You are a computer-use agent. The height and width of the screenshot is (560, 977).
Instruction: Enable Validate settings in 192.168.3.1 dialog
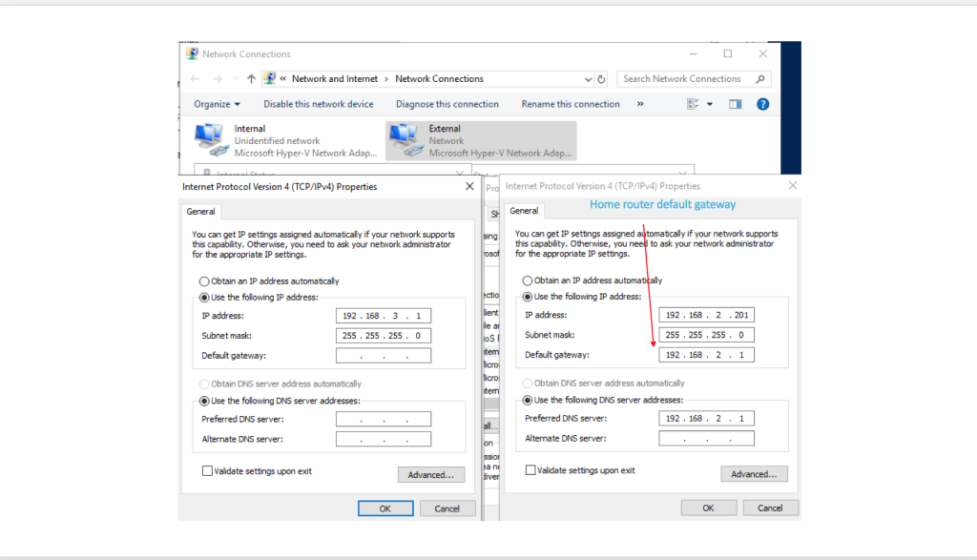point(207,471)
